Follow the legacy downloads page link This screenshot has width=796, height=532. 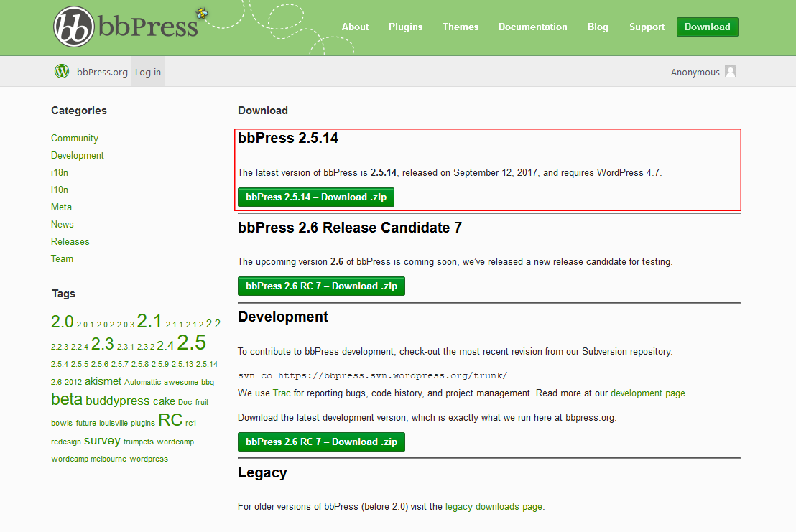tap(494, 506)
